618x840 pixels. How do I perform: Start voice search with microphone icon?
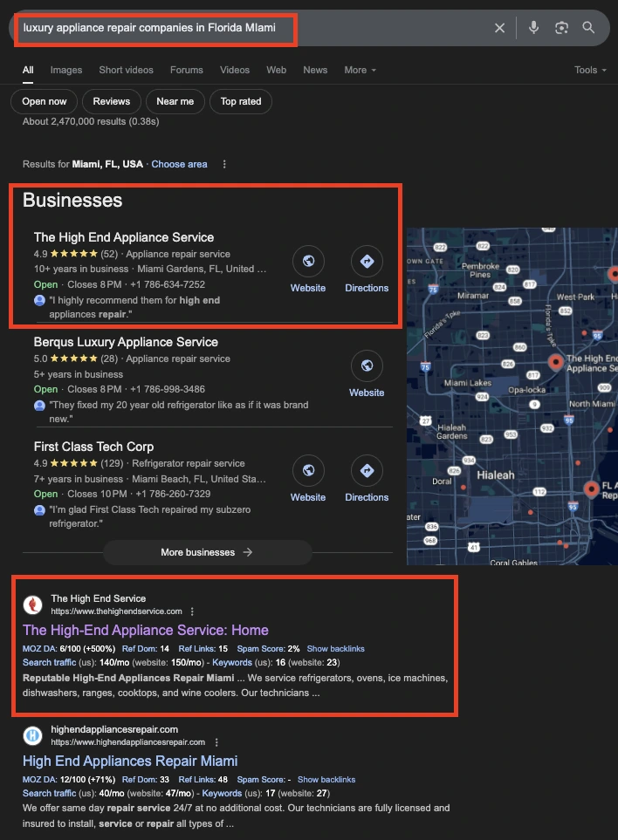coord(533,27)
